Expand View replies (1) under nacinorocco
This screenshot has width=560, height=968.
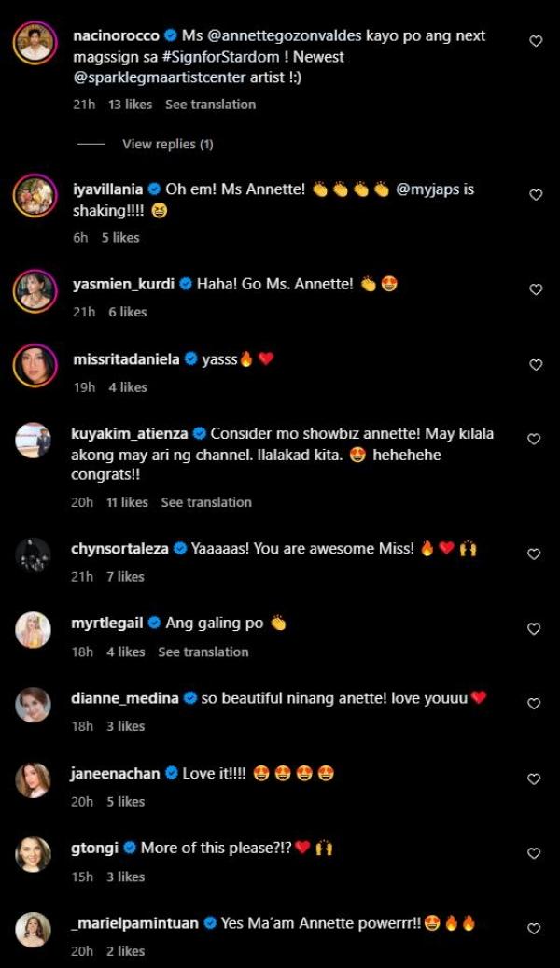point(167,144)
